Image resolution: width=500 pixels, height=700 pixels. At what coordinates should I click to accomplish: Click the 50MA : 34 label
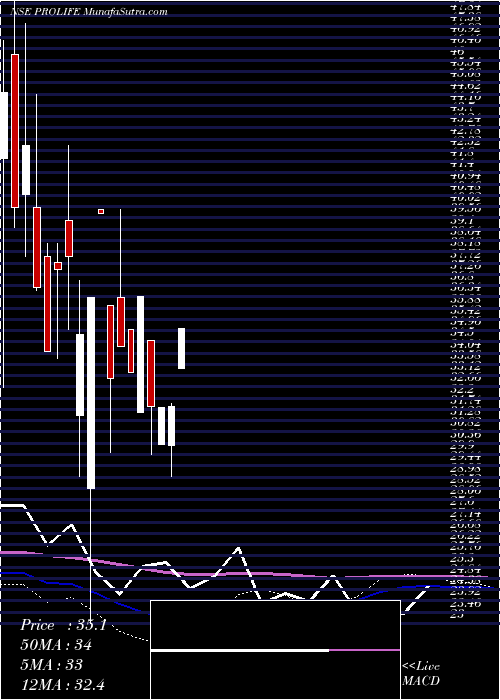(56, 645)
